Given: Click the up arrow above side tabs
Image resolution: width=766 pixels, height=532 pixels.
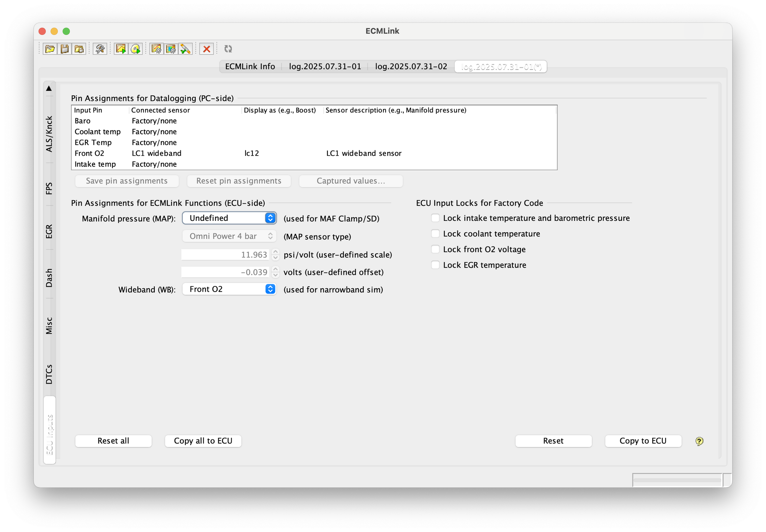Looking at the screenshot, I should point(49,88).
